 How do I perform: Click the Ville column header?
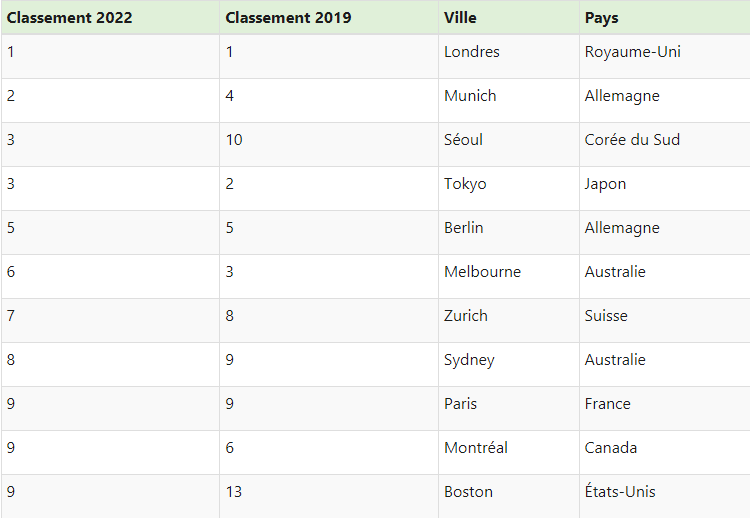click(x=508, y=18)
